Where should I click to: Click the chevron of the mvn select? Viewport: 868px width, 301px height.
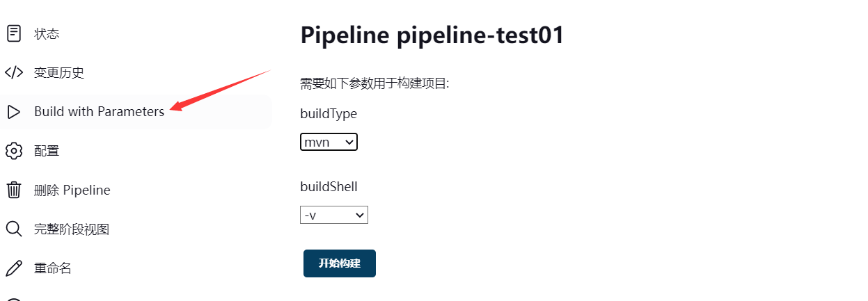[349, 142]
